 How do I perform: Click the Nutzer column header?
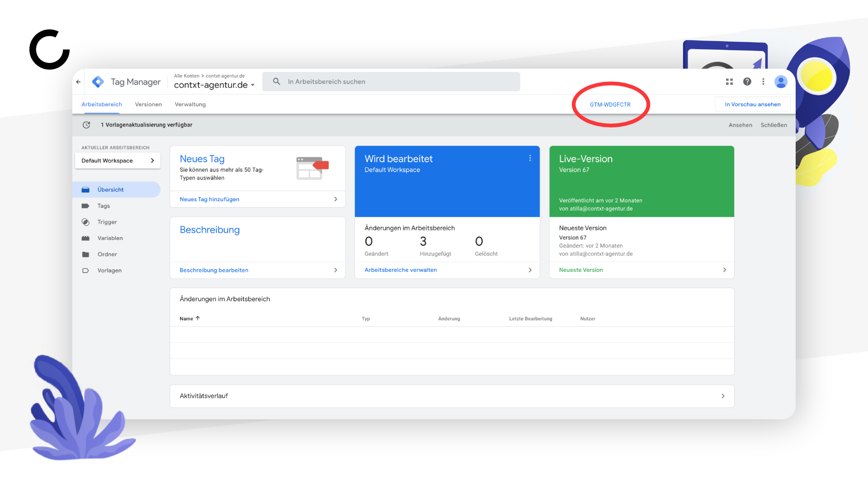[x=588, y=319]
